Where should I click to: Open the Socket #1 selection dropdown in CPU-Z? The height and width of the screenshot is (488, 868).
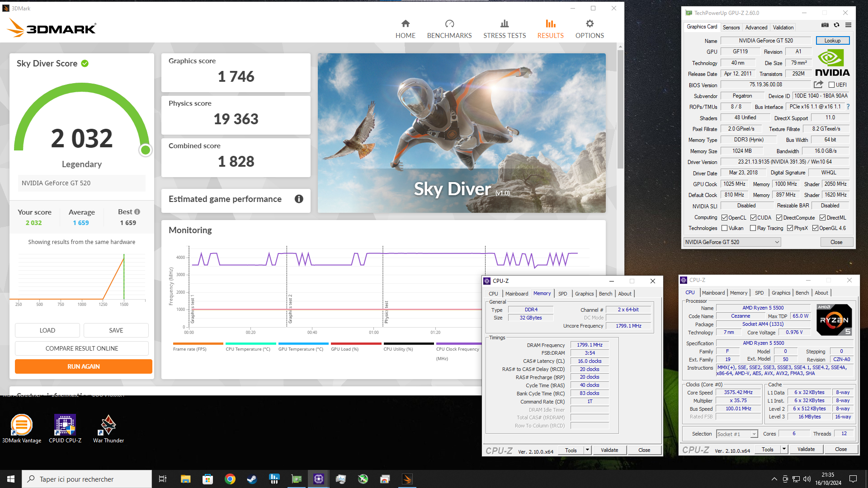737,434
